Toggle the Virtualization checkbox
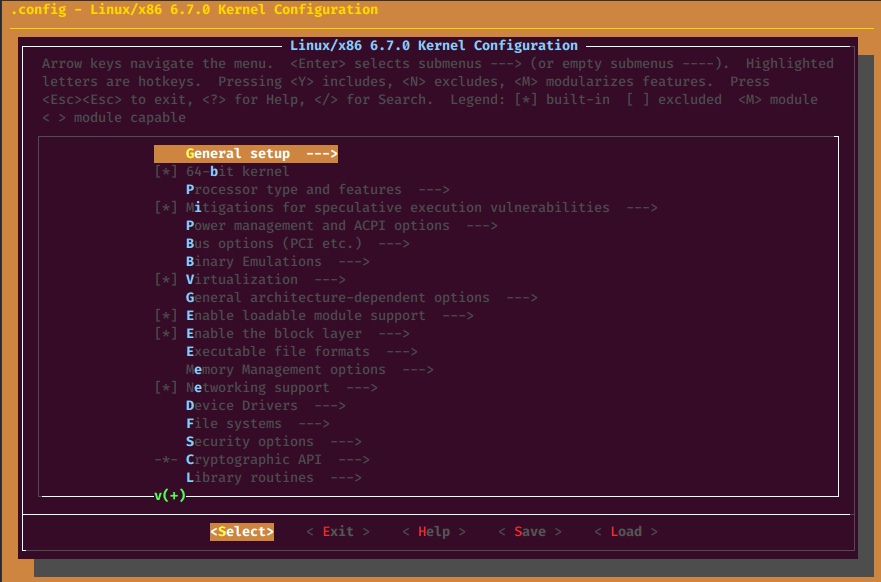The width and height of the screenshot is (881, 582). (x=166, y=280)
